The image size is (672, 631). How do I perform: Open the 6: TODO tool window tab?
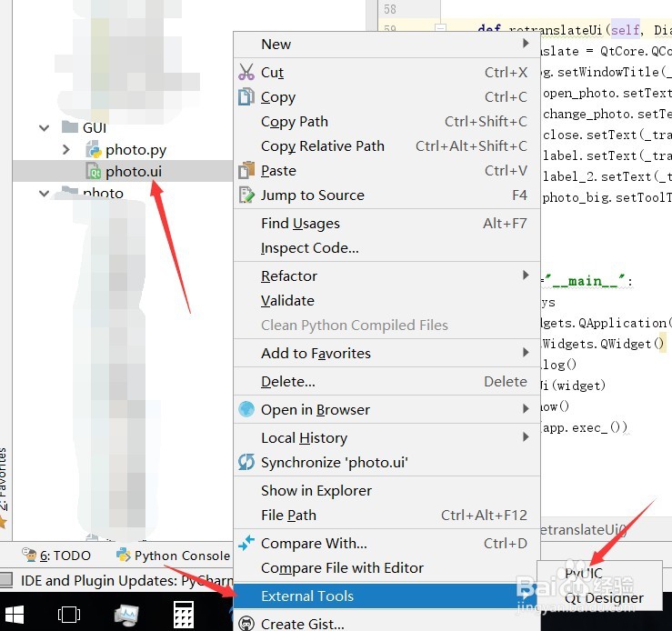(x=56, y=556)
